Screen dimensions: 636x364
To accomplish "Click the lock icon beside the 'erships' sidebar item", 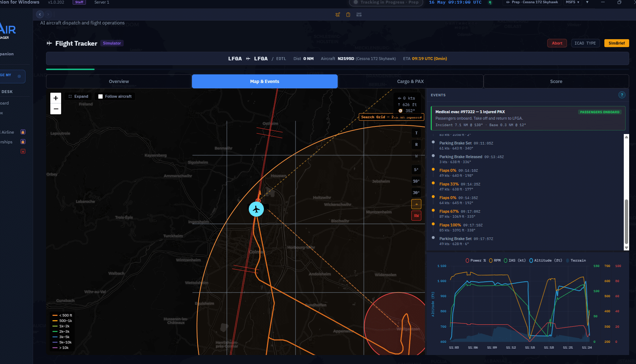I will click(23, 142).
